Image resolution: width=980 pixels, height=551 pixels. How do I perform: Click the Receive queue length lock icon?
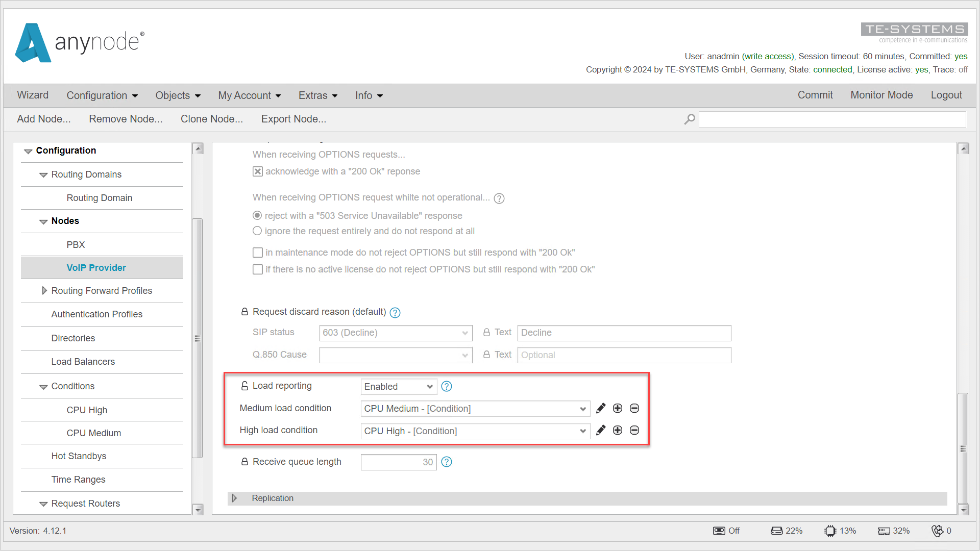click(244, 462)
